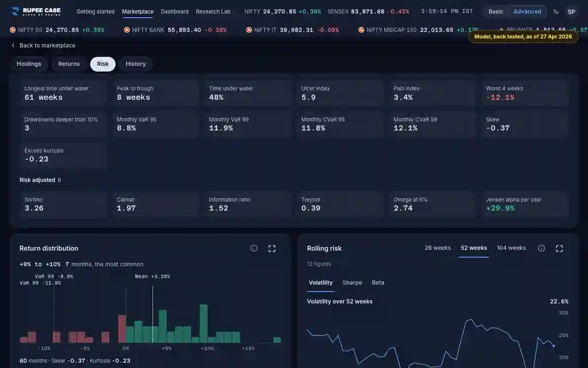588x368 pixels.
Task: Click the Sortino 3.26 metric card
Action: pyautogui.click(x=63, y=204)
